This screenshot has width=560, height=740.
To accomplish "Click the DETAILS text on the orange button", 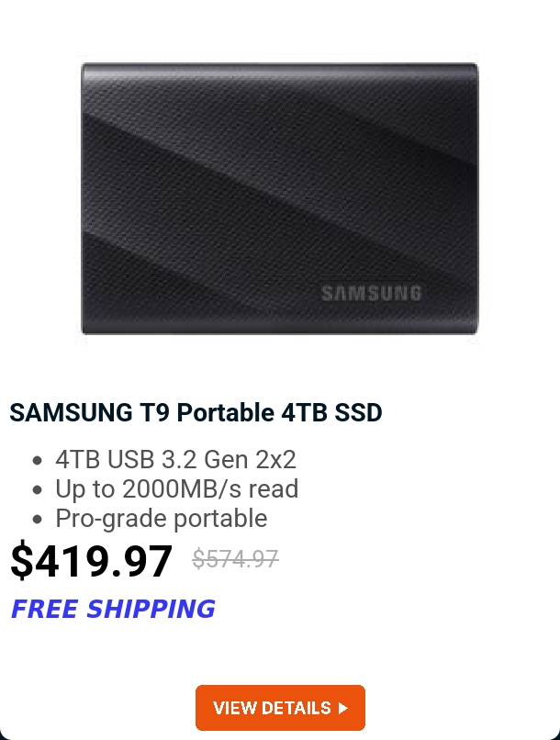I will [x=296, y=708].
